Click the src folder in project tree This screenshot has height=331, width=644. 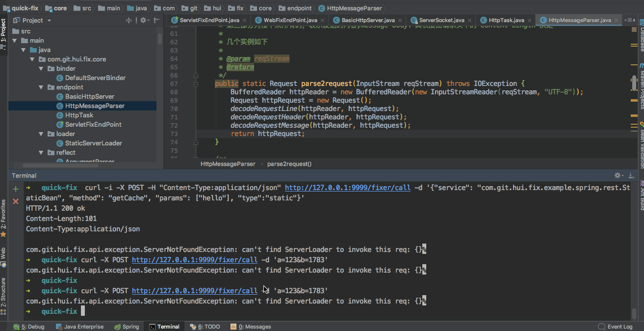21,31
